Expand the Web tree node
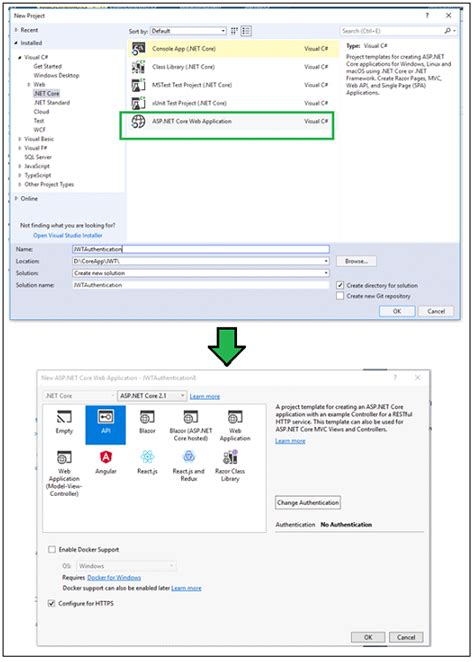 [29, 84]
